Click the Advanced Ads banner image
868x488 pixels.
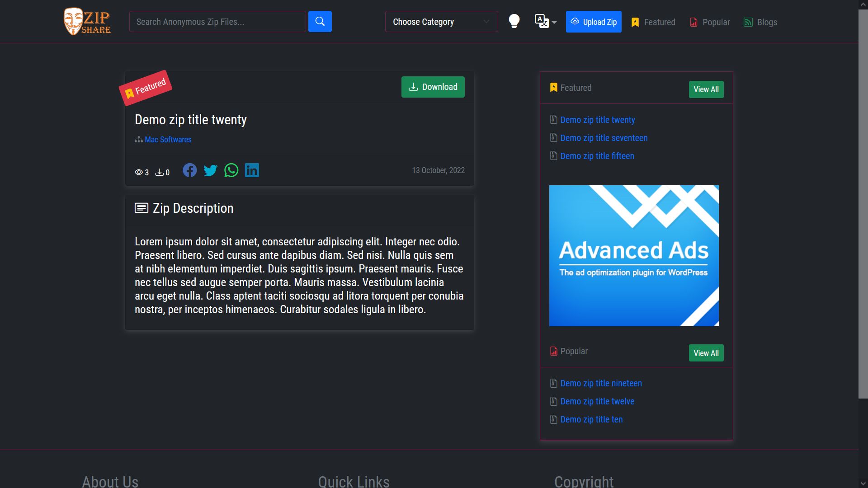pyautogui.click(x=633, y=255)
